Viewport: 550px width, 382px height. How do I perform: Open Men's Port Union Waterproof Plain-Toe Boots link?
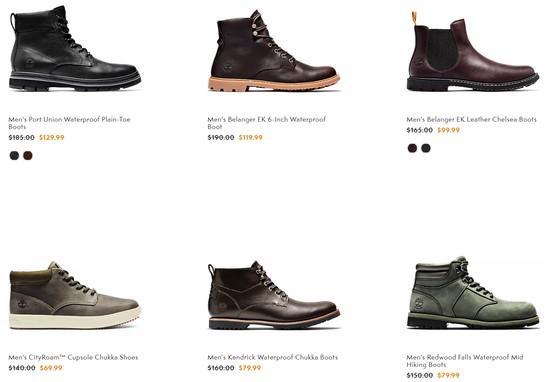[69, 123]
